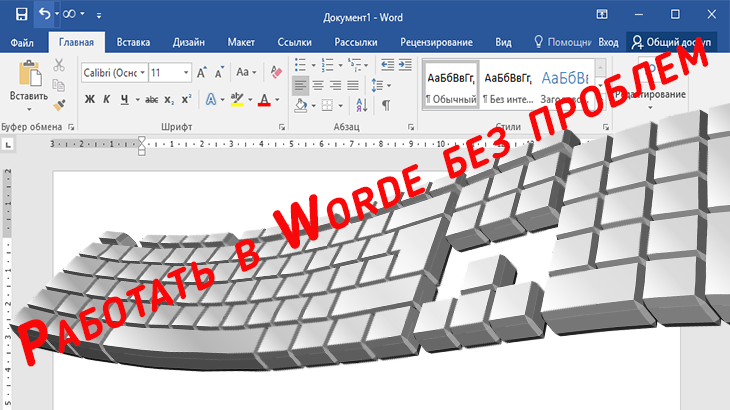
Task: Open the borders button
Action: click(x=327, y=106)
